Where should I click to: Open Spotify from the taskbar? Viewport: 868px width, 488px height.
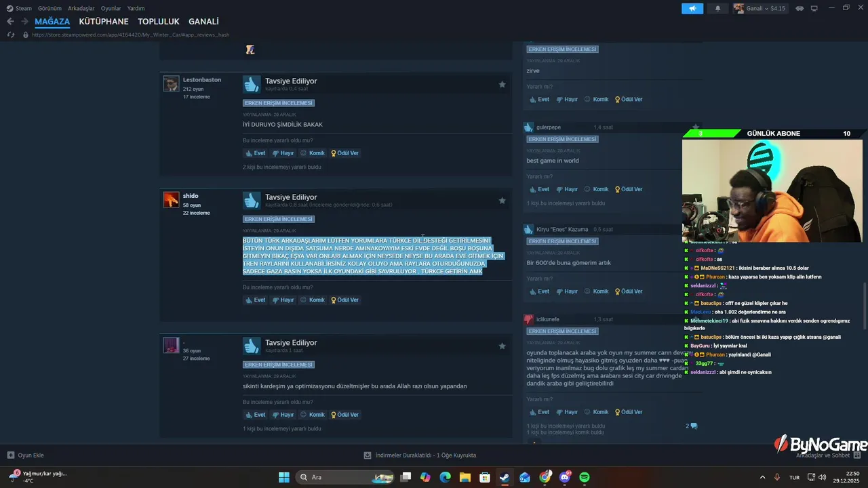(585, 477)
